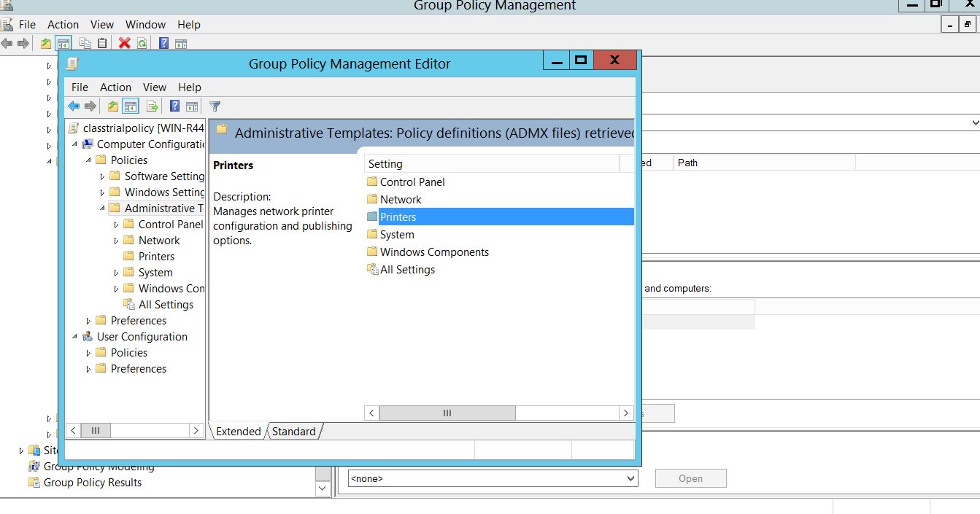Click the Forward arrow in the Editor toolbar

pos(90,106)
